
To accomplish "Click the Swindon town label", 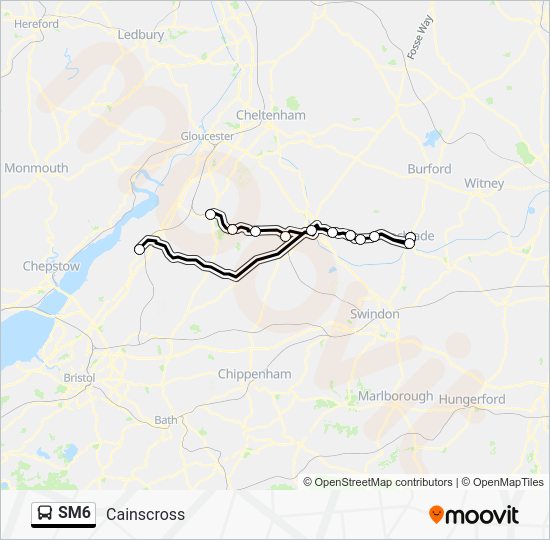I will (375, 314).
